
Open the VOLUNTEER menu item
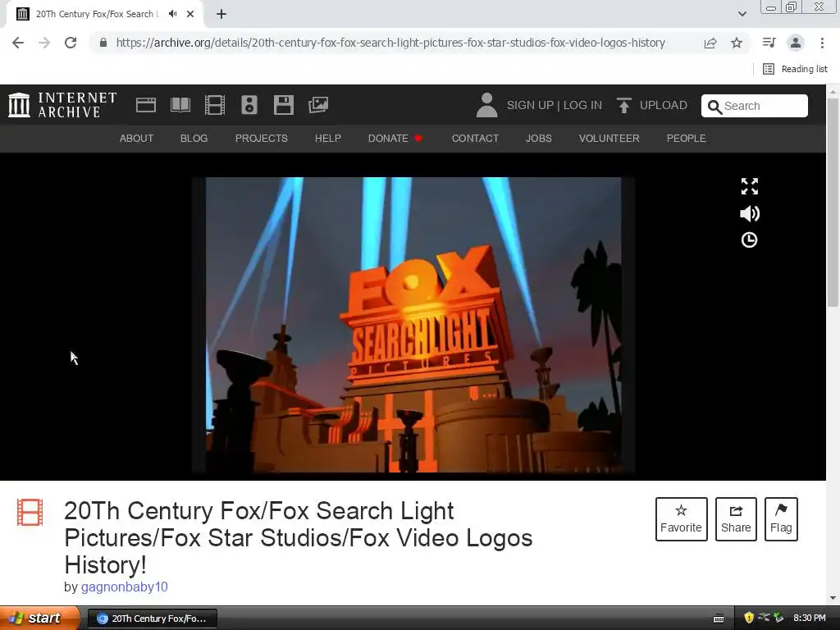pyautogui.click(x=609, y=138)
